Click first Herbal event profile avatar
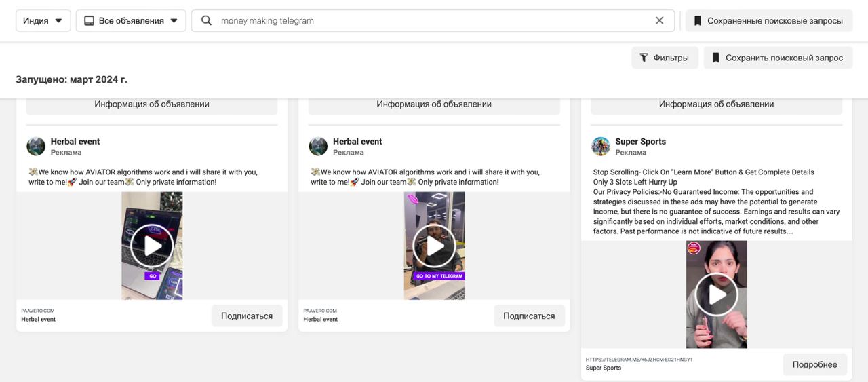 point(36,147)
